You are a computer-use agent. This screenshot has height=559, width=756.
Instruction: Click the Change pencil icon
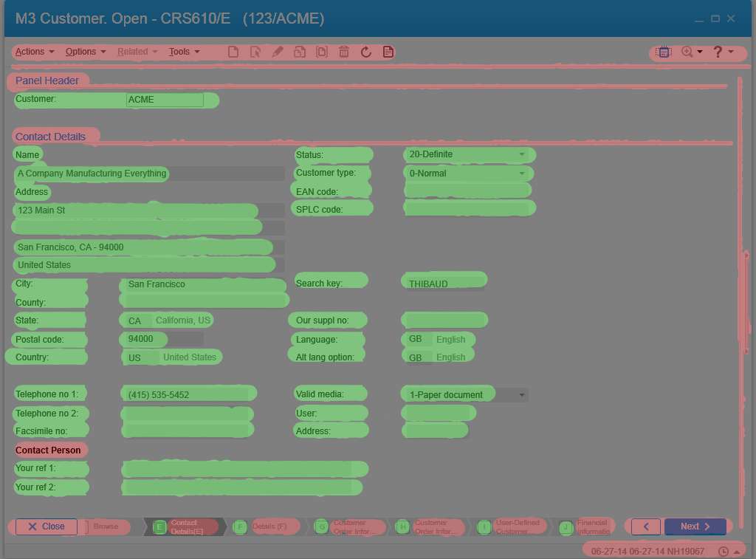point(278,52)
